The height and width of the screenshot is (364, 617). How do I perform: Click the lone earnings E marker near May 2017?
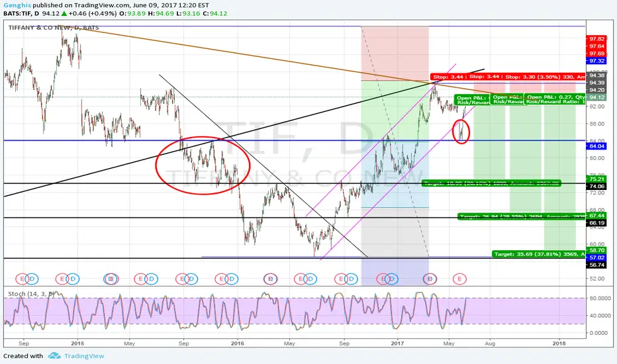tap(459, 279)
